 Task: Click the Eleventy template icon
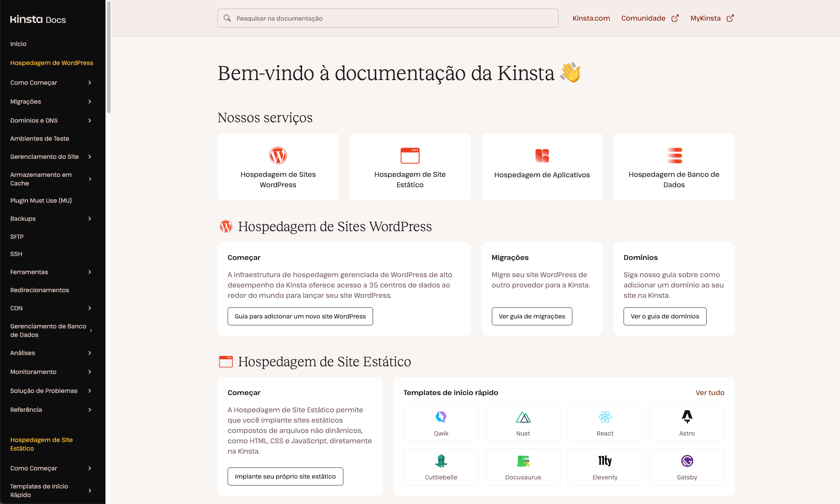(605, 461)
